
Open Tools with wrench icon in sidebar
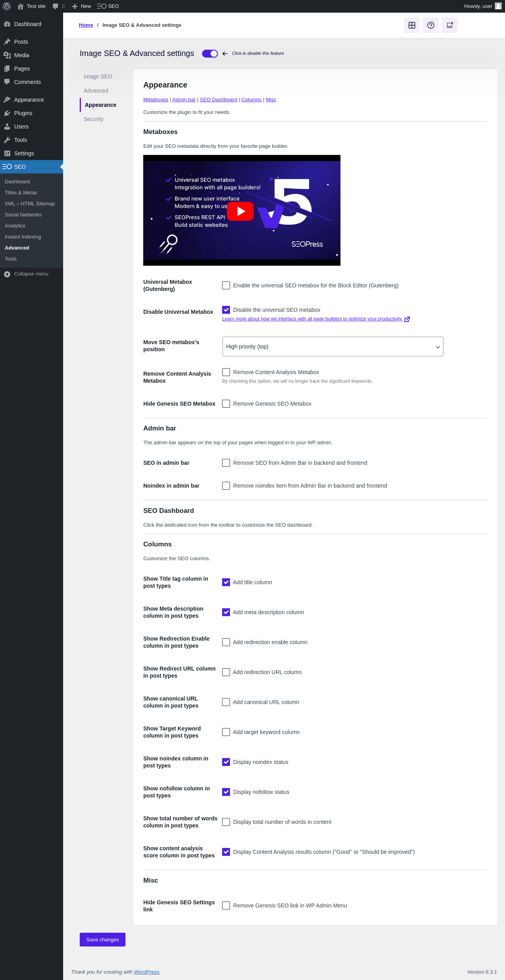point(32,140)
